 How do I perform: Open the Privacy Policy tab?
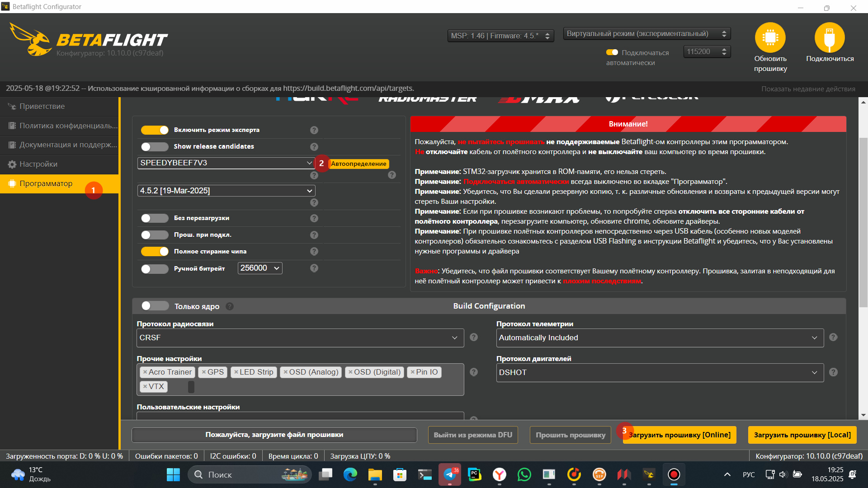(x=59, y=126)
